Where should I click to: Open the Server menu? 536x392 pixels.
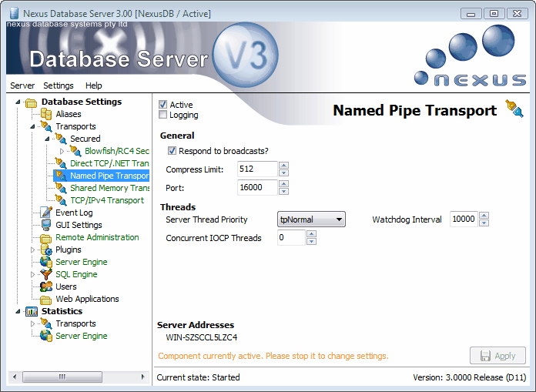click(22, 85)
